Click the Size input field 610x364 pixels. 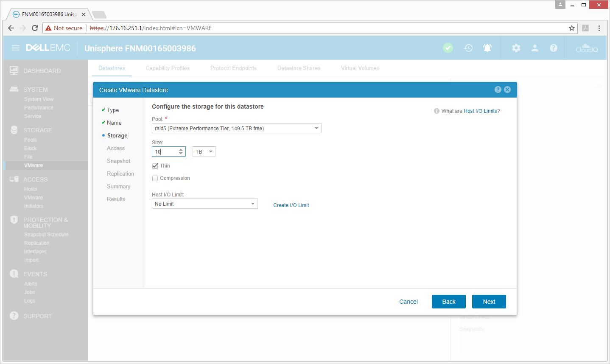point(165,151)
